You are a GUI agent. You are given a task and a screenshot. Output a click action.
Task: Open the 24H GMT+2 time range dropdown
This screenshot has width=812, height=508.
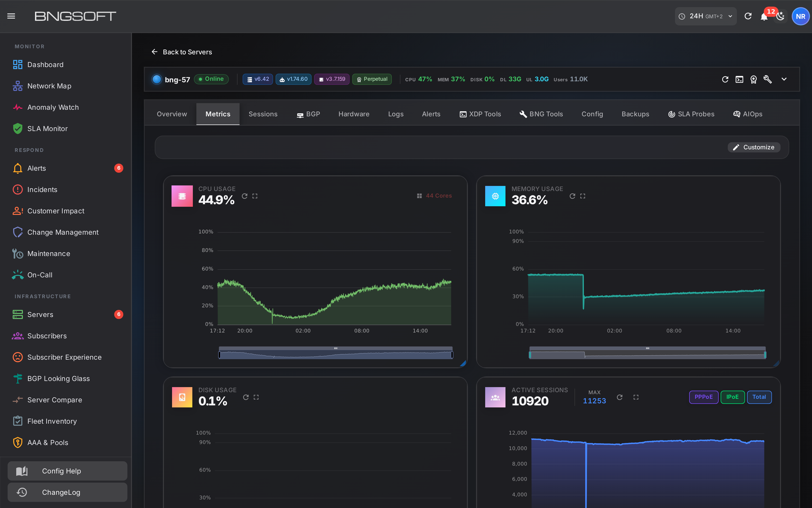pos(706,16)
